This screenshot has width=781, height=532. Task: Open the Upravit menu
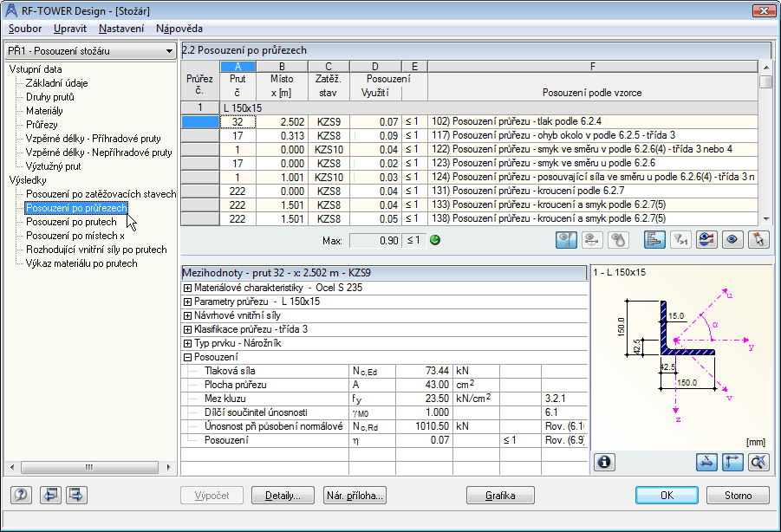(x=70, y=29)
